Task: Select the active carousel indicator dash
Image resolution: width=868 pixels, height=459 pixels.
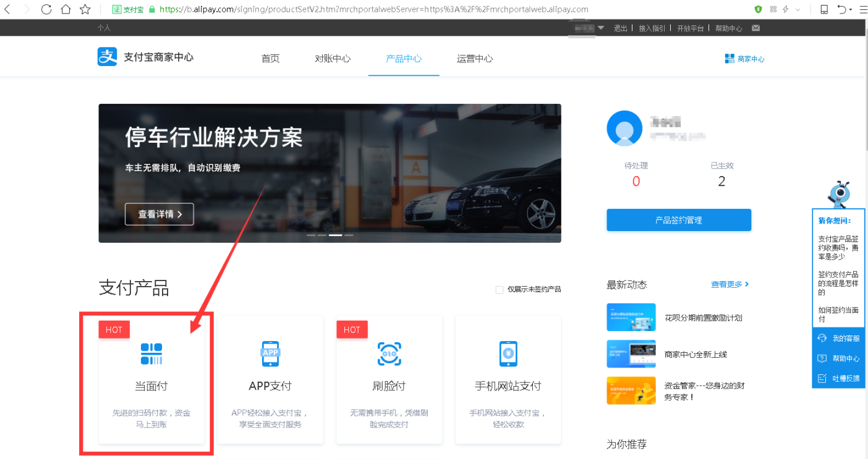Action: 335,235
